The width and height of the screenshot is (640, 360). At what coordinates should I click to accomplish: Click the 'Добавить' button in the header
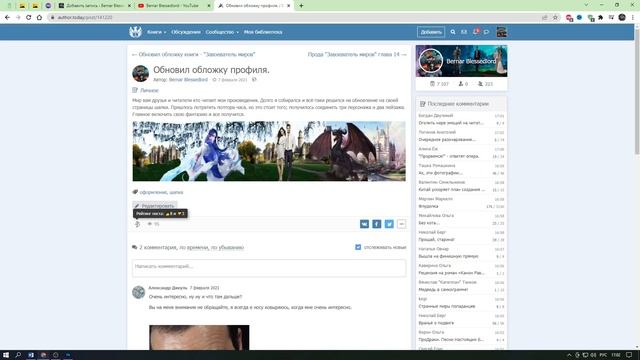[431, 32]
